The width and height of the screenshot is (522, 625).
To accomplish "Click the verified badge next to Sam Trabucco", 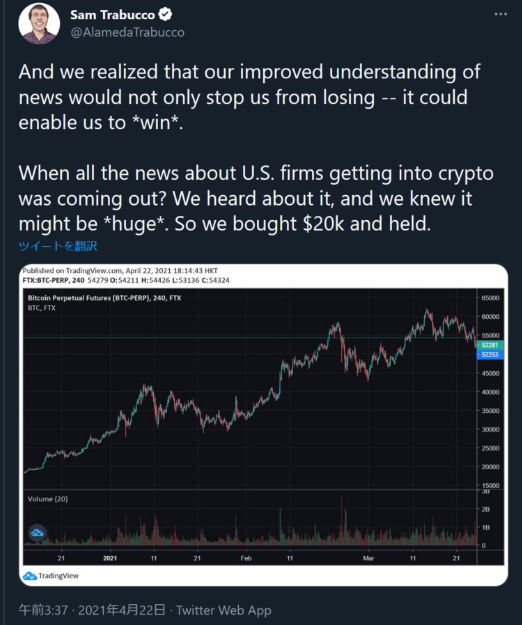I will [165, 14].
